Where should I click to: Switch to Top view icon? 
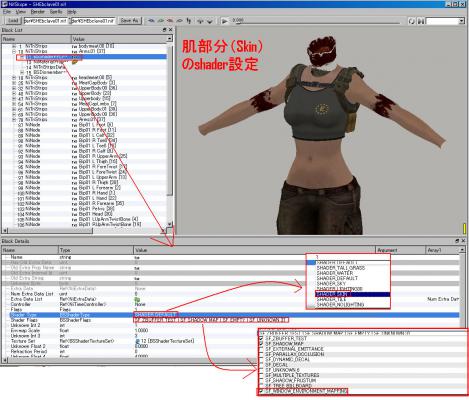point(151,21)
